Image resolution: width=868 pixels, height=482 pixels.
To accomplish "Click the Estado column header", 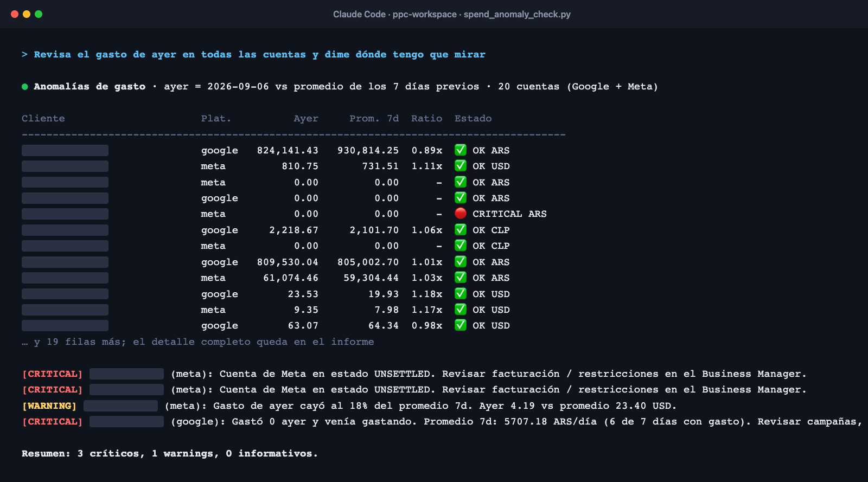I will coord(473,118).
